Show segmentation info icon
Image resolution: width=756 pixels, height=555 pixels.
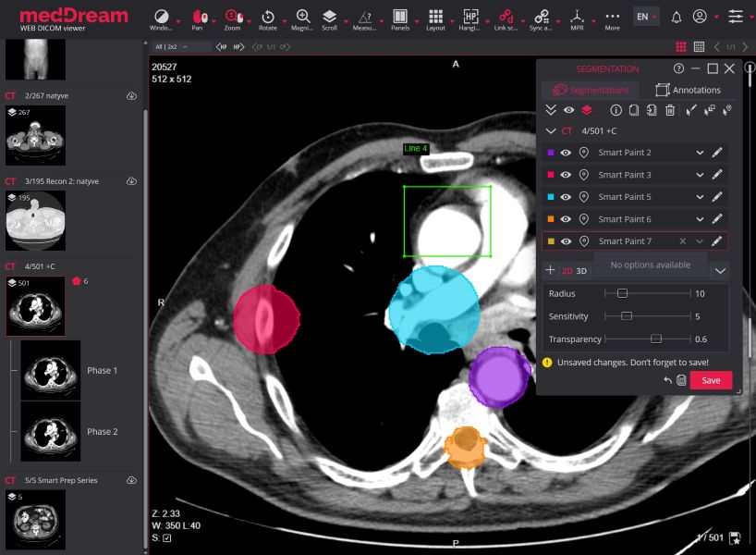(616, 110)
